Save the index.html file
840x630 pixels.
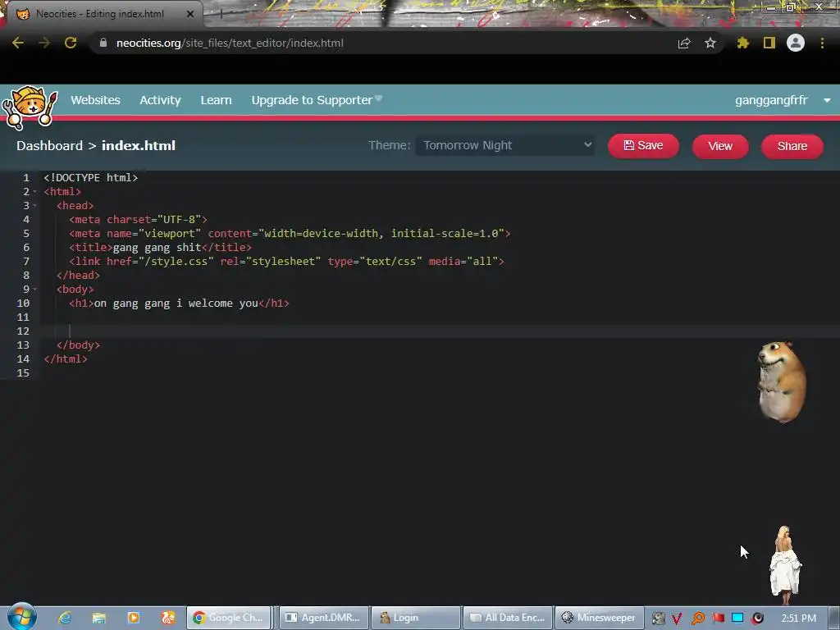coord(643,146)
